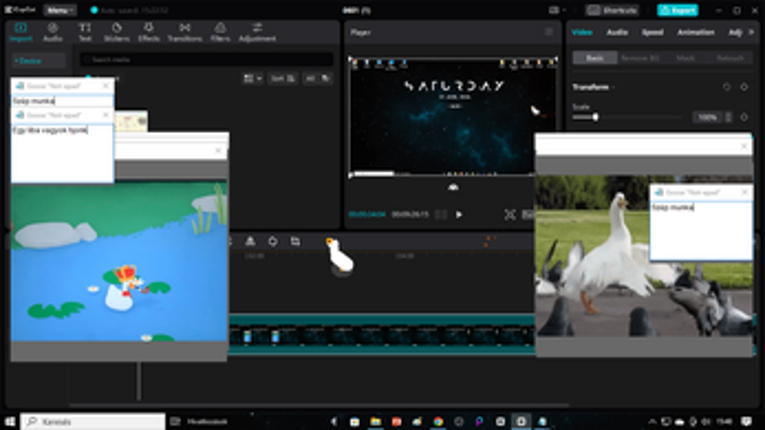The image size is (765, 430).
Task: Close the Goose "Not-epad" window on the right
Action: [x=745, y=192]
